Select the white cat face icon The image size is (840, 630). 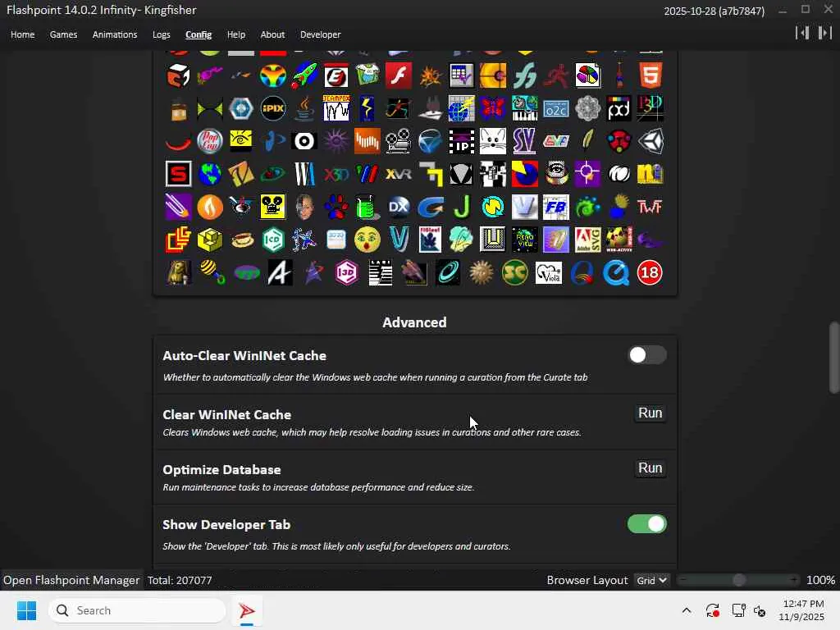pyautogui.click(x=493, y=141)
